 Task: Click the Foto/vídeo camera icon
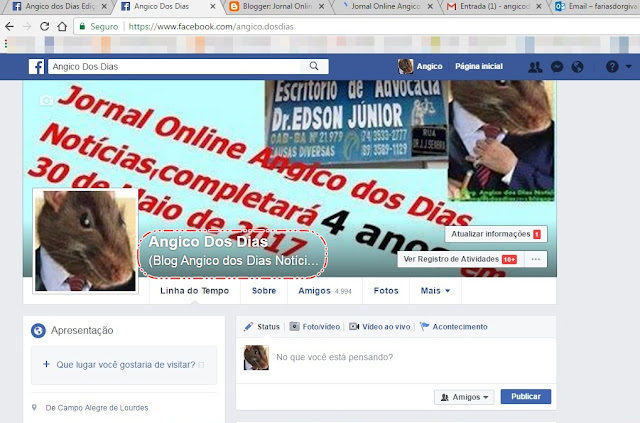294,326
